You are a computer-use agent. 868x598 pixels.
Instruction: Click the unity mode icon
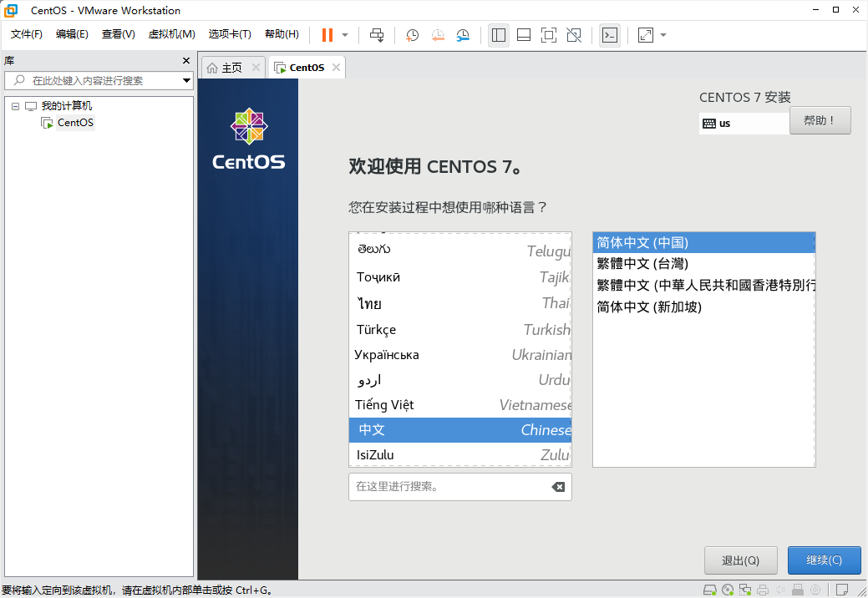click(x=574, y=35)
